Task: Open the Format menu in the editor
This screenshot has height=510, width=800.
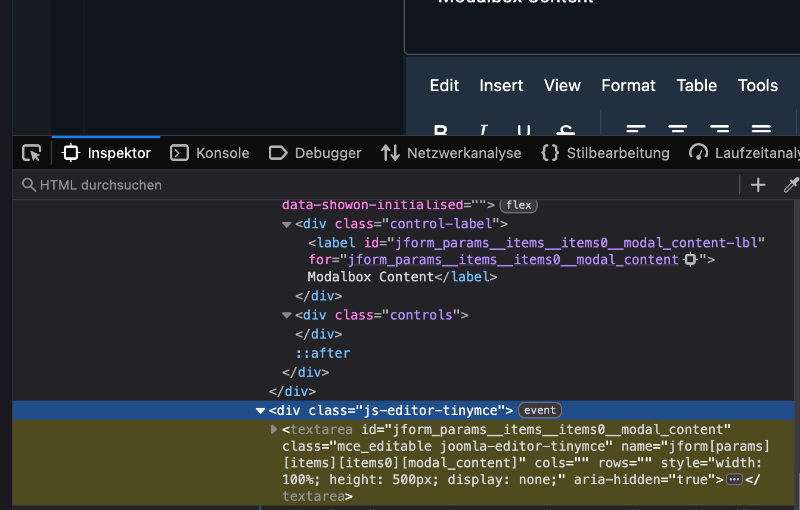Action: pos(628,86)
